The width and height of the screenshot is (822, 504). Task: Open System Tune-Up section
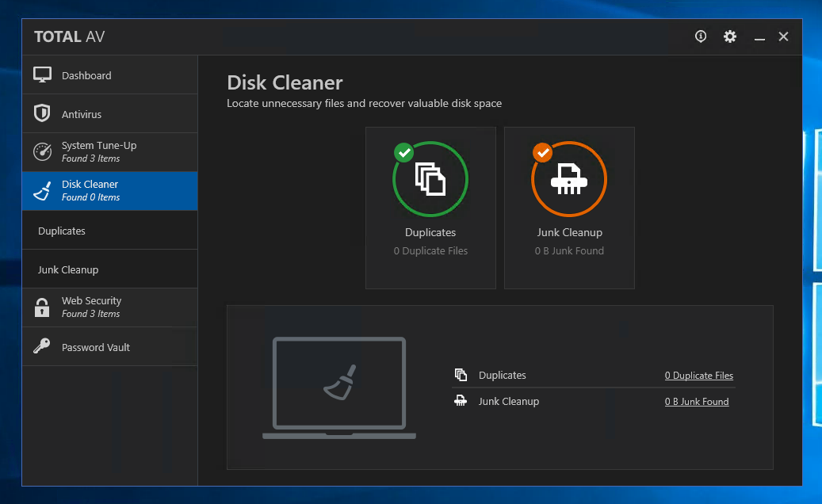(110, 152)
